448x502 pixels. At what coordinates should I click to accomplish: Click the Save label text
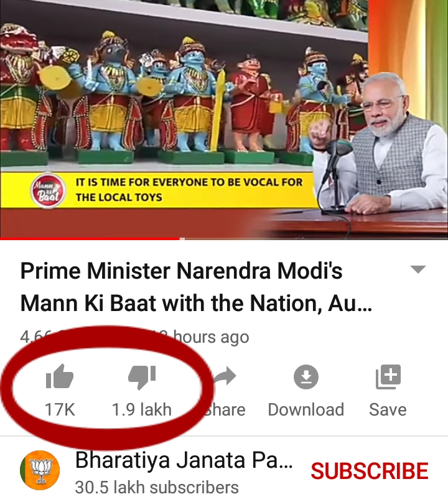click(388, 409)
